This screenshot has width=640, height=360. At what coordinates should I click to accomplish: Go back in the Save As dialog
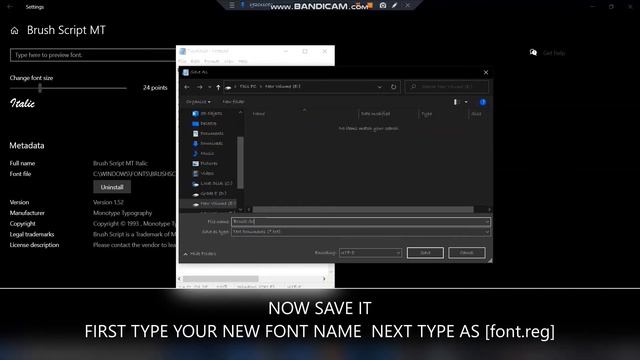[187, 87]
